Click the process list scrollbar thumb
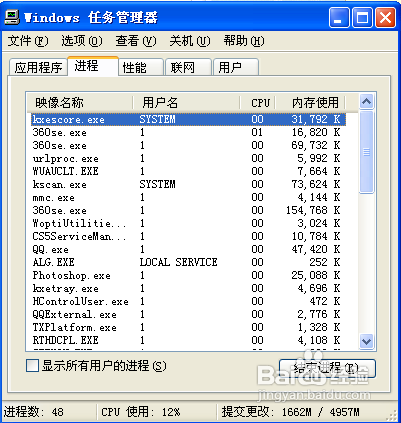 (367, 152)
